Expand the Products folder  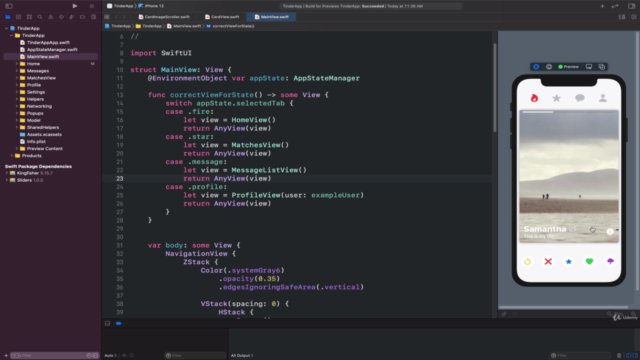[11, 156]
